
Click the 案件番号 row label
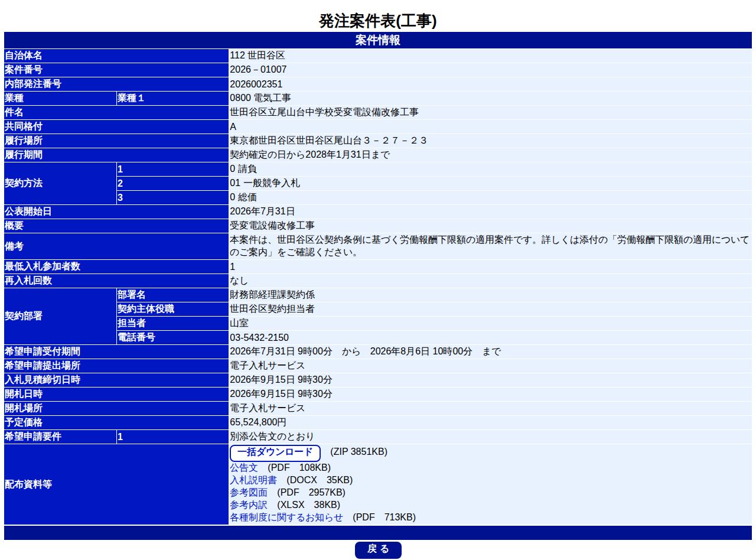[116, 70]
